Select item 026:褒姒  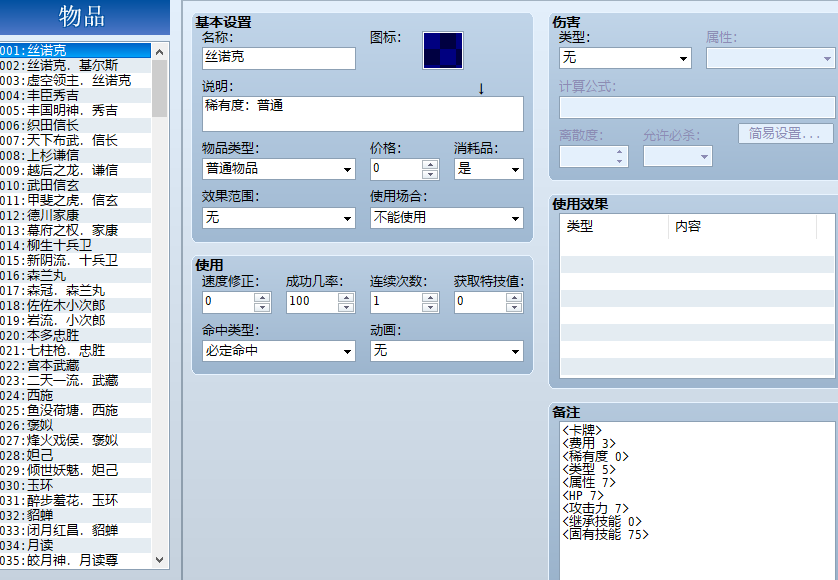(75, 425)
